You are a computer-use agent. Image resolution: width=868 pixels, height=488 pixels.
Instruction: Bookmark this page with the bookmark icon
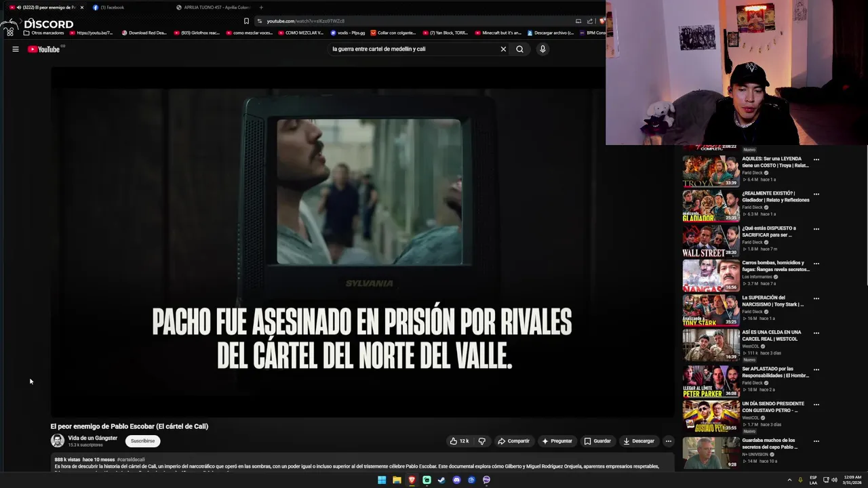pyautogui.click(x=246, y=21)
